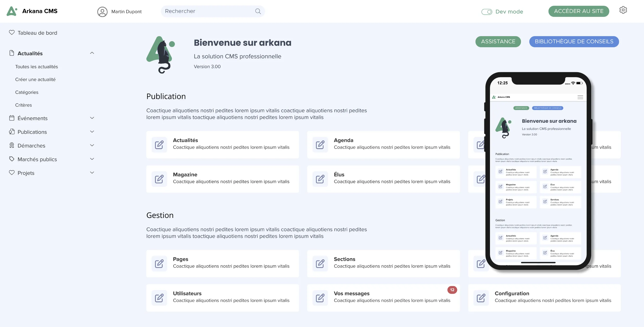Click the Sections edit icon
The image size is (644, 327).
320,263
